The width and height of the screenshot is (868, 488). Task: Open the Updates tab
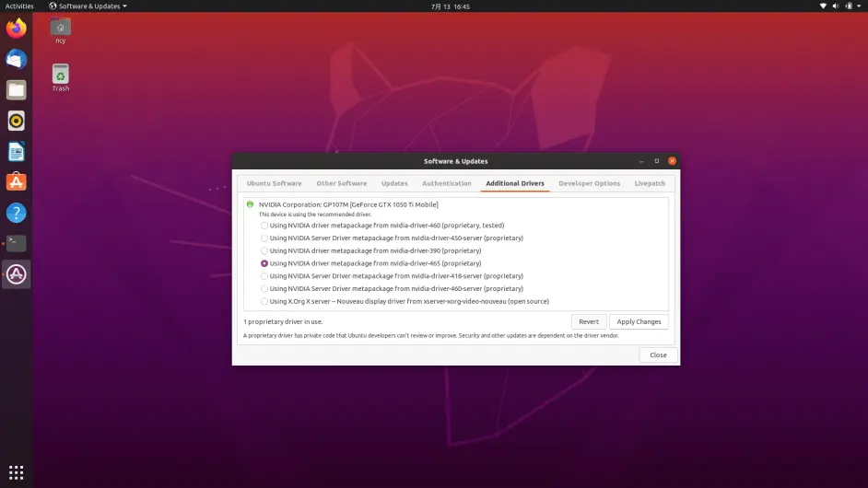tap(394, 184)
